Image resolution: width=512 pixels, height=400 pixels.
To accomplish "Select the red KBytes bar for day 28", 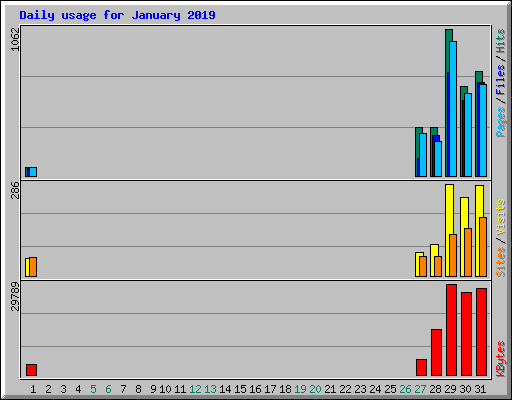I will pos(436,352).
